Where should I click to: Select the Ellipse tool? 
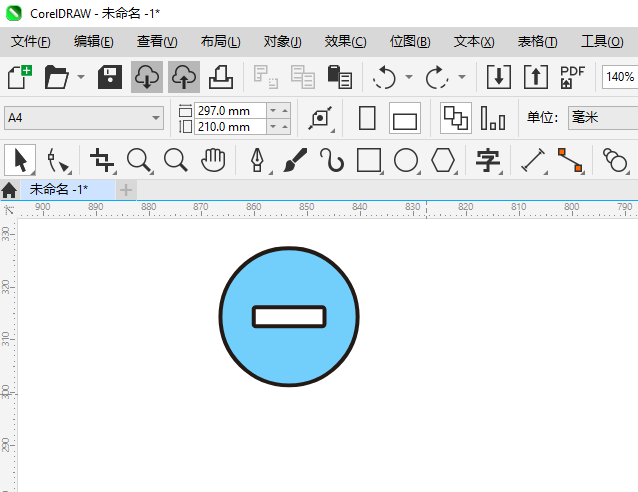[406, 160]
